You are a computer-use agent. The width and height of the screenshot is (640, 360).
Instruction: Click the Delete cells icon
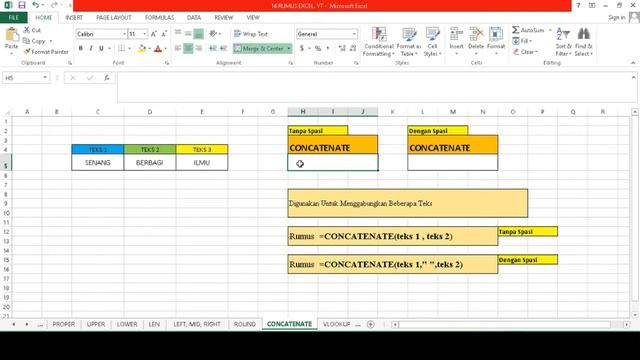[x=476, y=34]
